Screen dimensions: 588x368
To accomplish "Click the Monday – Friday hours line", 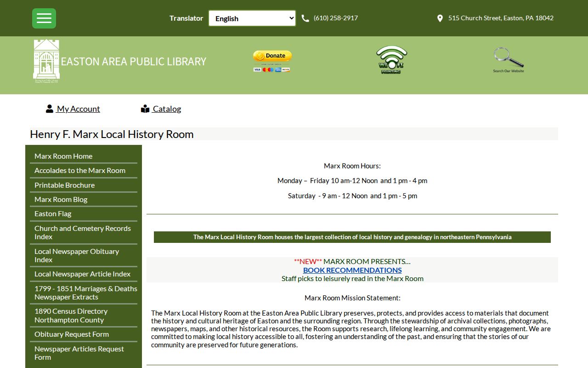I will [x=352, y=181].
